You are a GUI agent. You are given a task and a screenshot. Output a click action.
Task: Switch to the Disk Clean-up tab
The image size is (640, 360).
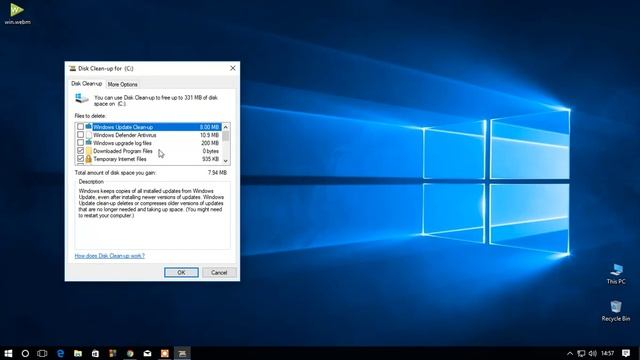click(x=87, y=84)
